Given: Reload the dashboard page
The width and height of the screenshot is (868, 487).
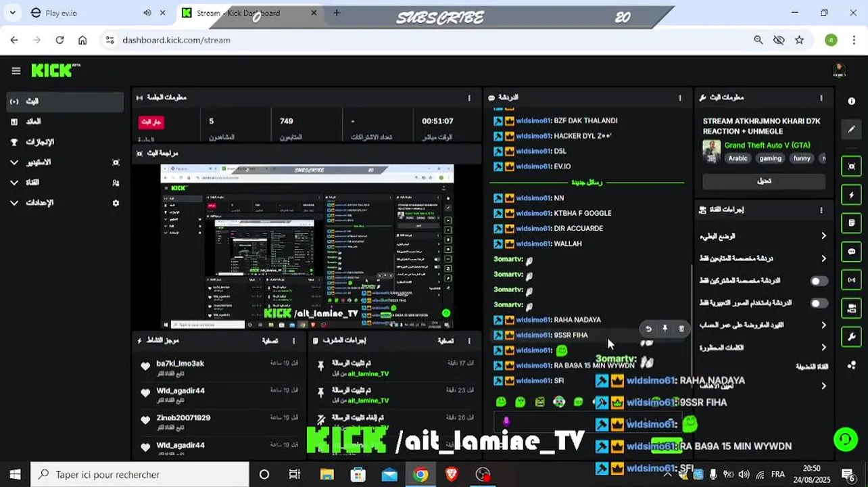Looking at the screenshot, I should tap(59, 40).
